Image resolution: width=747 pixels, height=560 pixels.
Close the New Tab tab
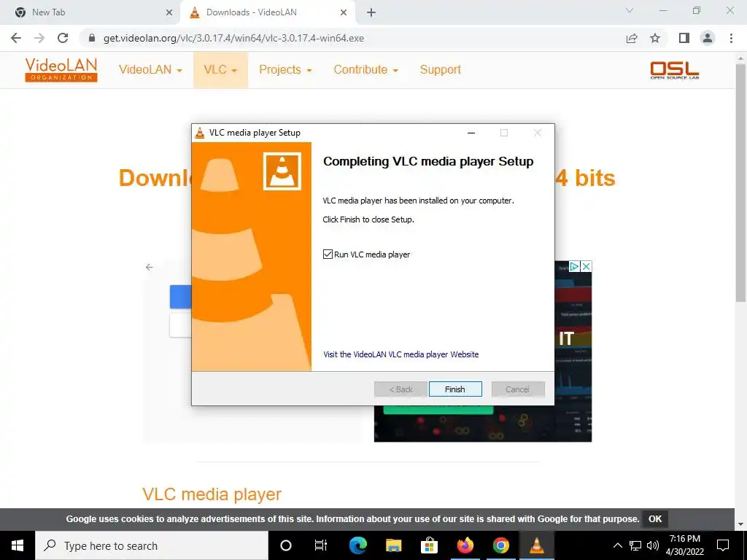(169, 13)
